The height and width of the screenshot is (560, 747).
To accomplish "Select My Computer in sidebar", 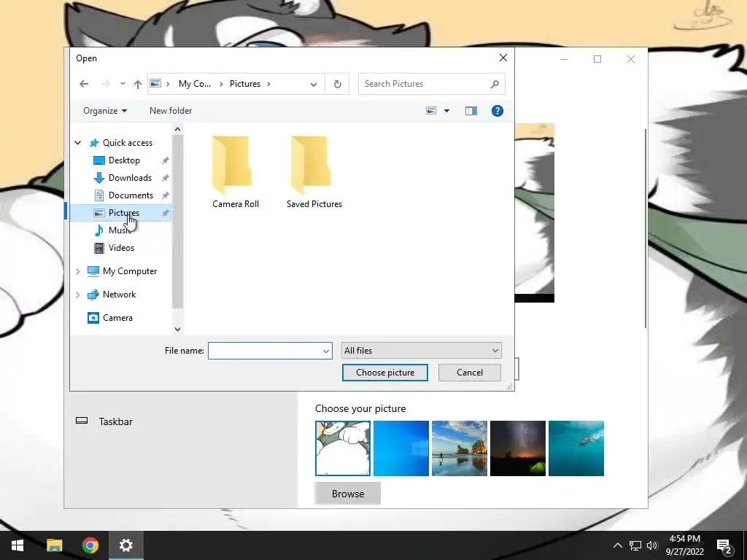I will point(130,271).
